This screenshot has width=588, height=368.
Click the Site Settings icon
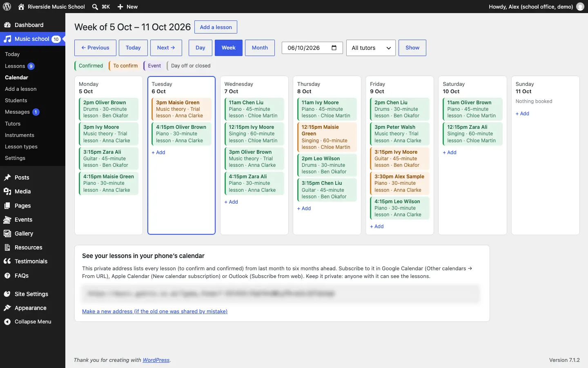(x=7, y=294)
